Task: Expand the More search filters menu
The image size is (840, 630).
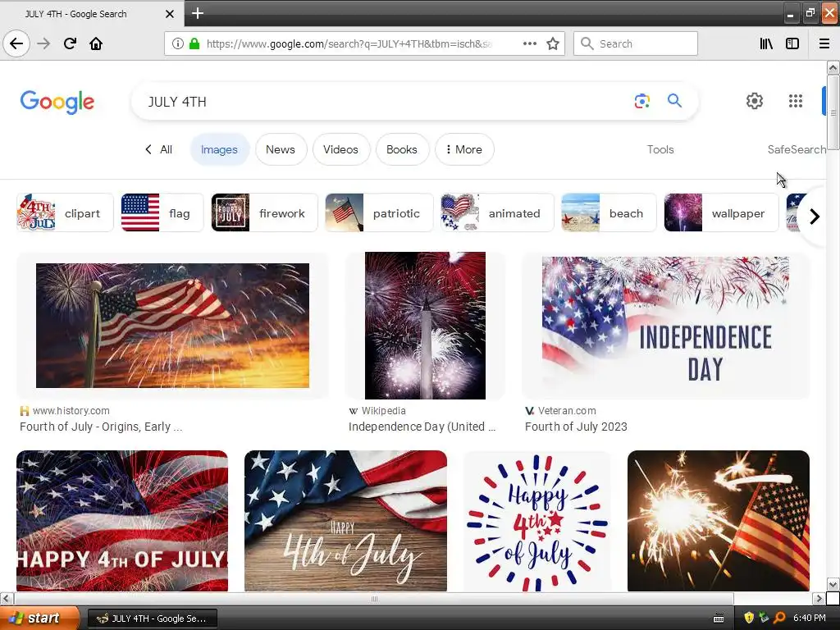Action: pos(464,149)
